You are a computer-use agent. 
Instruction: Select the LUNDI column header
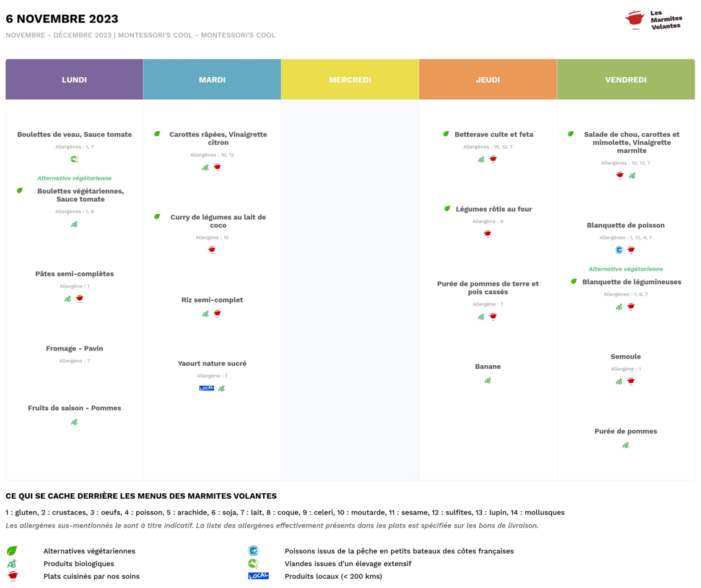[x=74, y=80]
